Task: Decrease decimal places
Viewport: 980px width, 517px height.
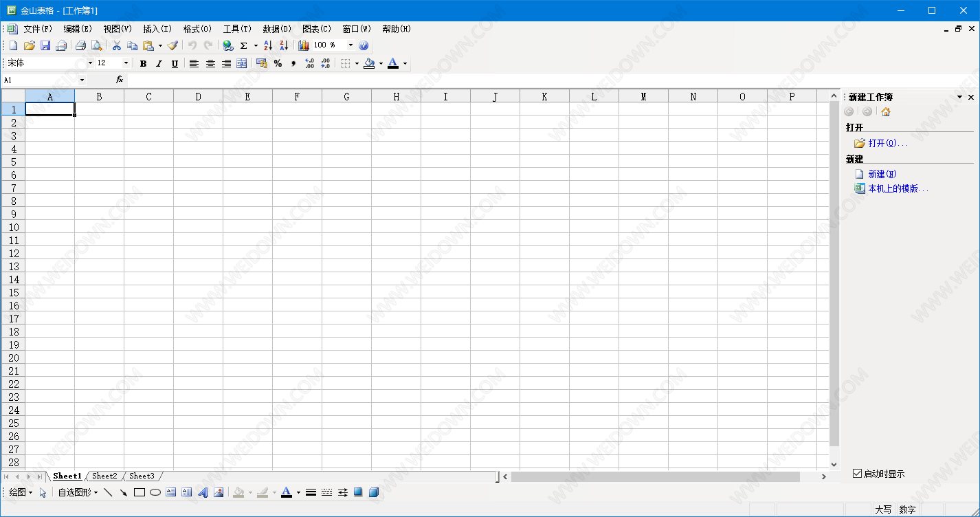Action: (325, 63)
